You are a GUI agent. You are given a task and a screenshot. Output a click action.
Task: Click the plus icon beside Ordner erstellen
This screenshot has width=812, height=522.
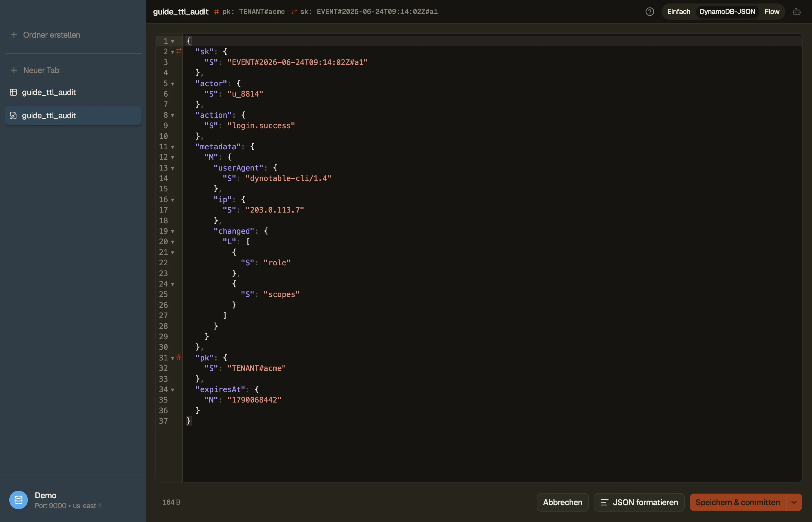click(14, 35)
